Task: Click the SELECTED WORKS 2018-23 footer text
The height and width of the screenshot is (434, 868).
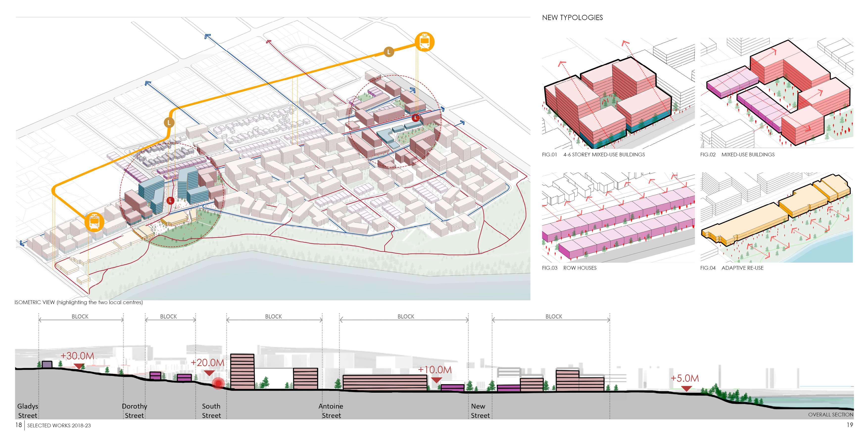Action: click(x=59, y=425)
